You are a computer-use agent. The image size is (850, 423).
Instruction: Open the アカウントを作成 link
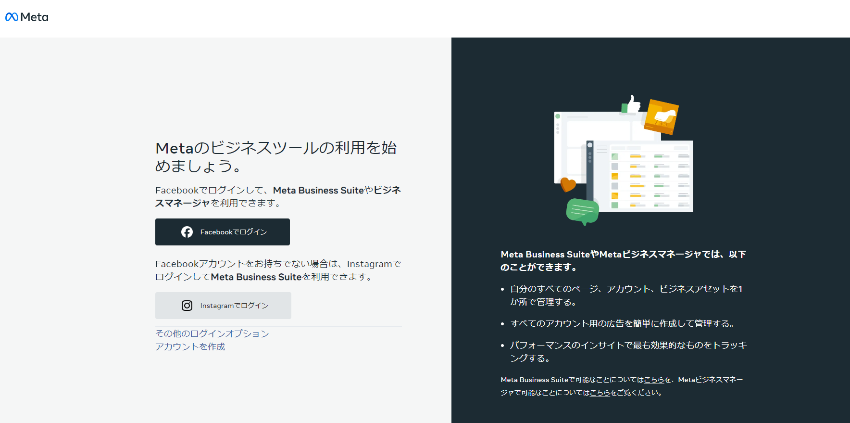coord(190,347)
